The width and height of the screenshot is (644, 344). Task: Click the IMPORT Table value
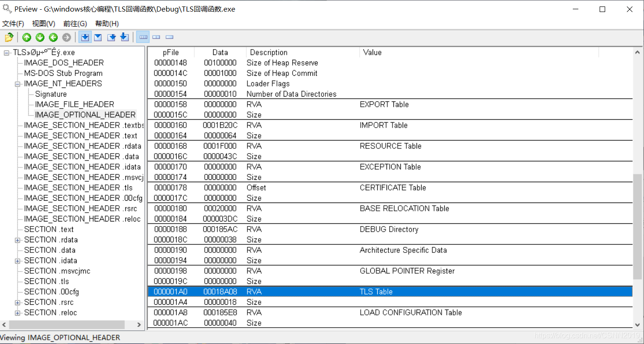click(384, 125)
